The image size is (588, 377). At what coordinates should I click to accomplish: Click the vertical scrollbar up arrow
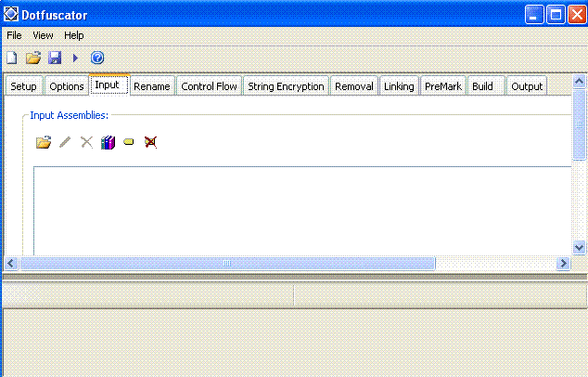point(580,81)
